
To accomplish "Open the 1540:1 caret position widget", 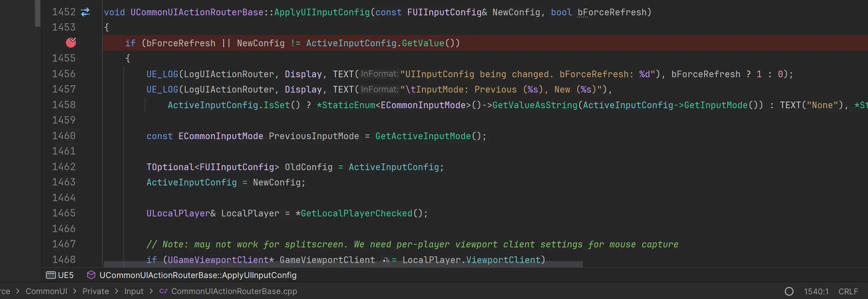I will tap(816, 291).
